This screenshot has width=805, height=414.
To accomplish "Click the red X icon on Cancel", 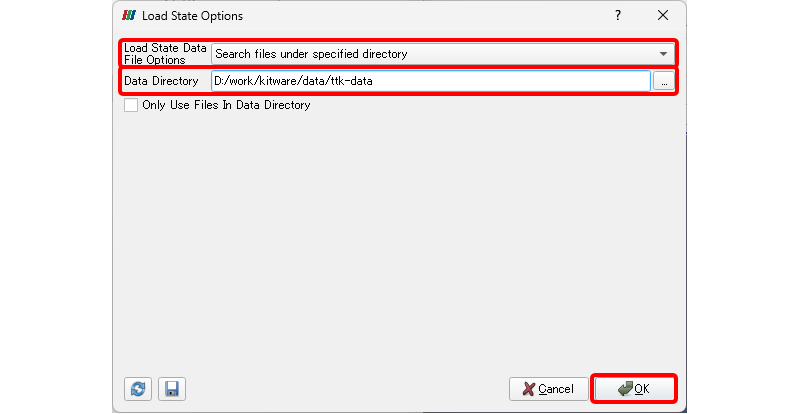I will pyautogui.click(x=528, y=388).
